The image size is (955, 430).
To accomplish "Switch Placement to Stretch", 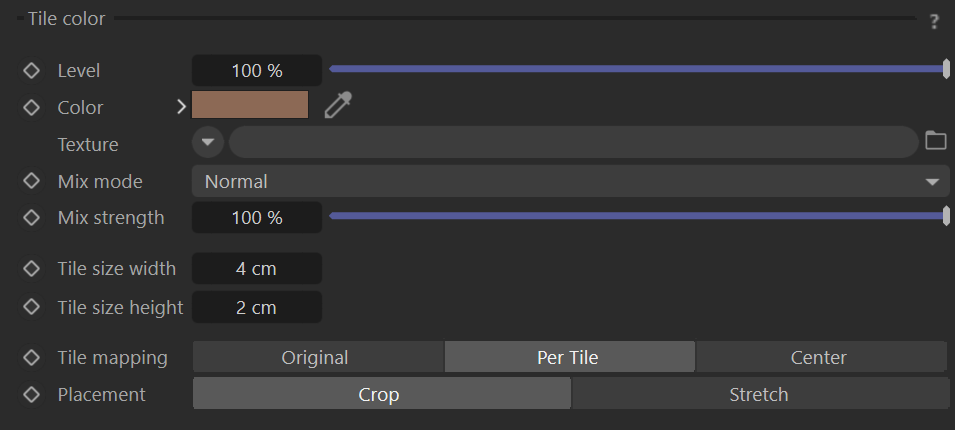I will pos(760,394).
